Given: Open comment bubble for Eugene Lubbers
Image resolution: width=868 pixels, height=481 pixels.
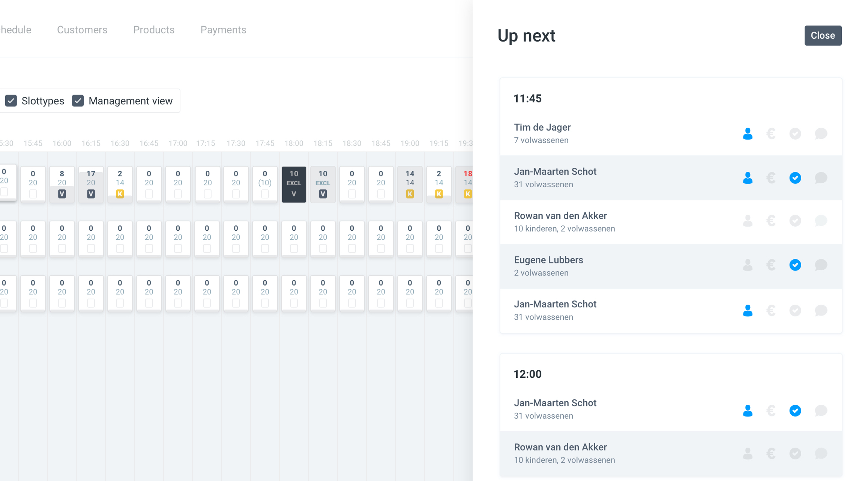Looking at the screenshot, I should click(x=821, y=265).
